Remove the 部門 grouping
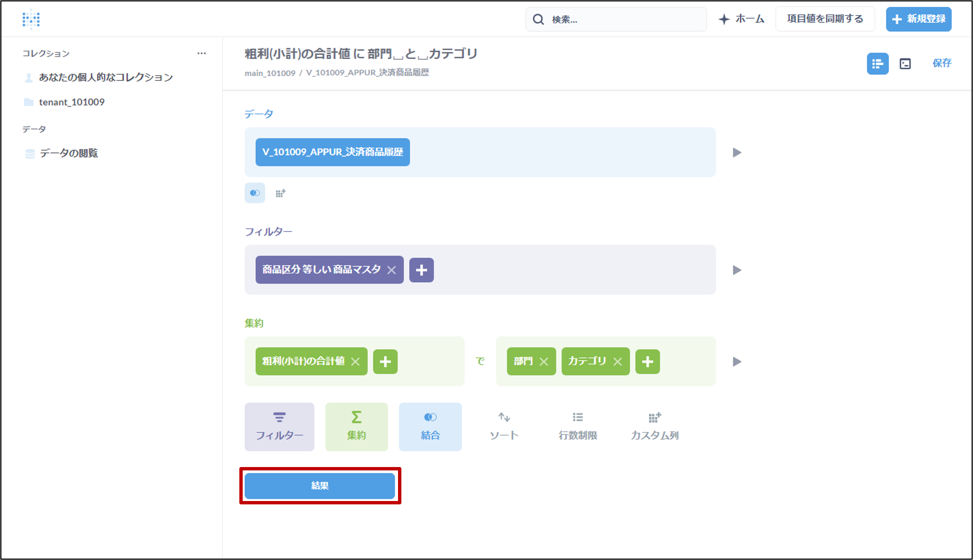 (x=543, y=361)
